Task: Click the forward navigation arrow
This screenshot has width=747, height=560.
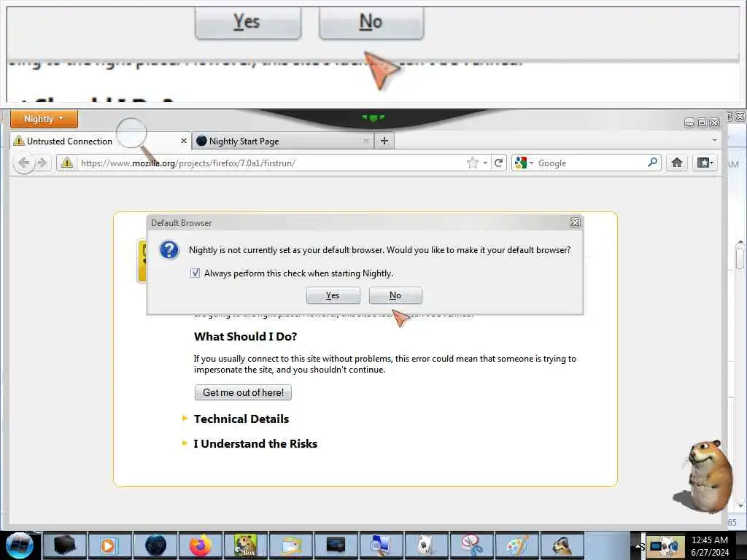Action: [42, 163]
